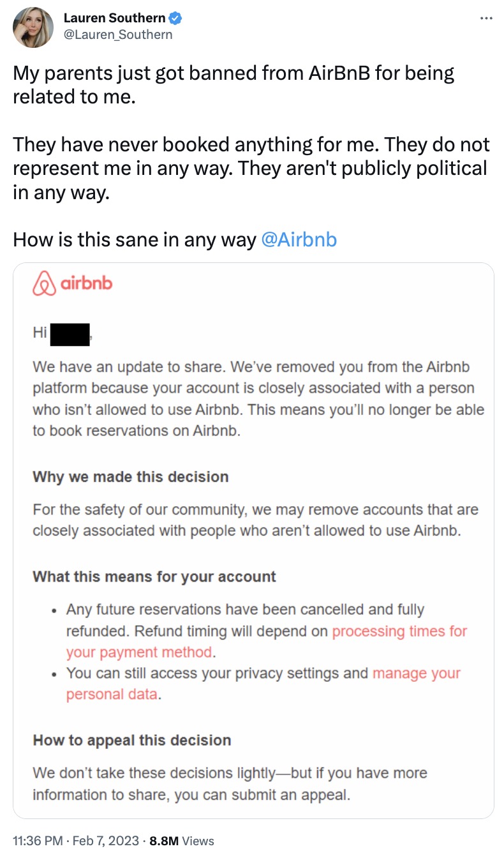
Task: Click the red airbnb wordmark text
Action: [x=87, y=283]
